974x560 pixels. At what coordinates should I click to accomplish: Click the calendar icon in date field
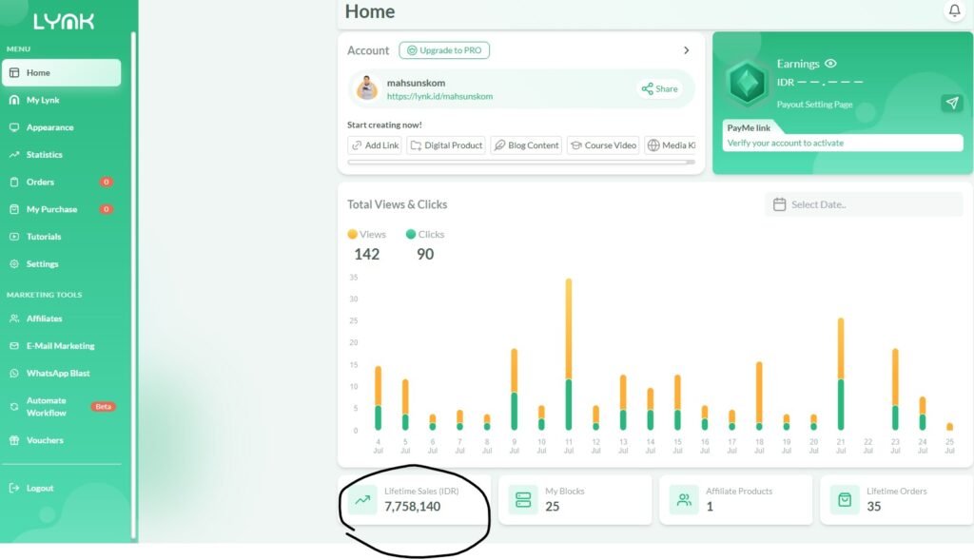pos(780,204)
